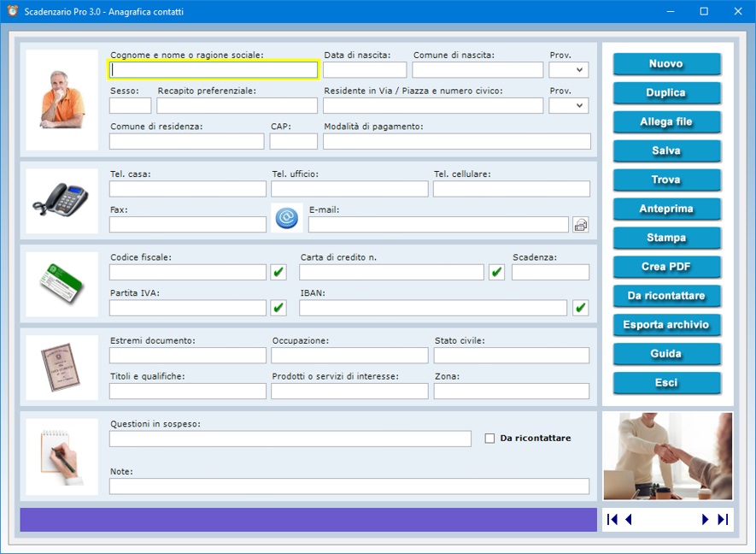Click the Carta di credito n. field
This screenshot has width=756, height=554.
[391, 272]
